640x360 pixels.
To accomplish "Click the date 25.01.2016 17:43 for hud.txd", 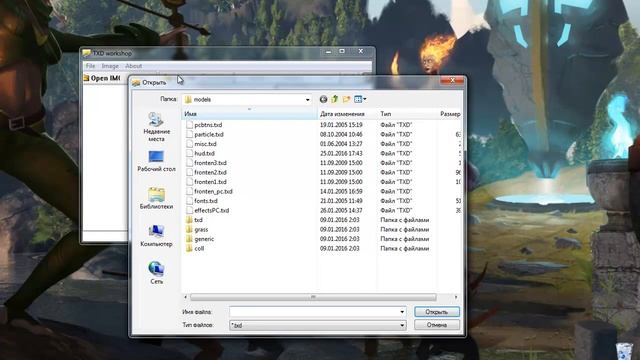I will coord(341,153).
